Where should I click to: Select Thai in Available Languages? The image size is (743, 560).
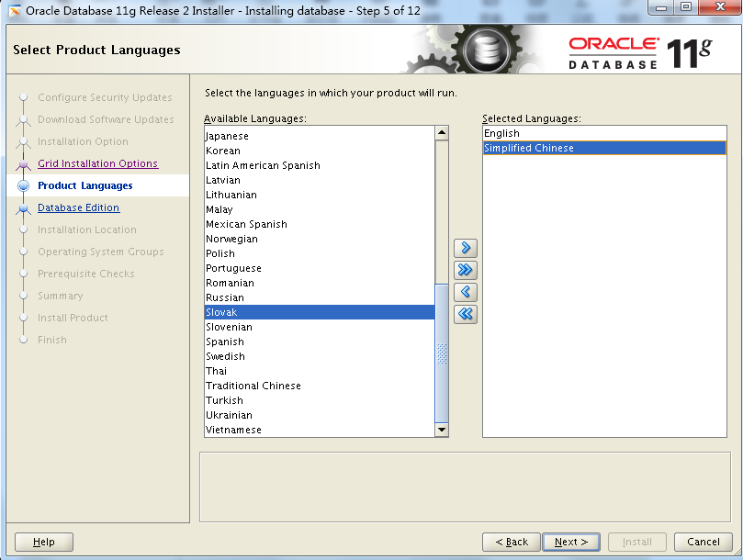pyautogui.click(x=320, y=371)
